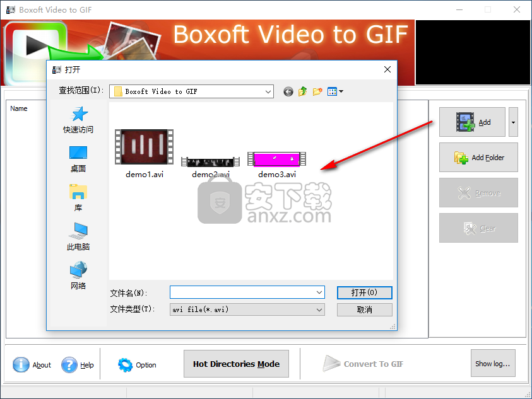Click the Open dialog's title bar icon
The width and height of the screenshot is (532, 399).
tap(57, 70)
